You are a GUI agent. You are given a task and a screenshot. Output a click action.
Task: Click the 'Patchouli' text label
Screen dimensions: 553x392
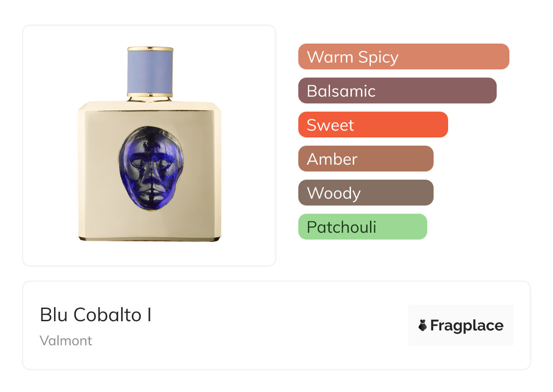[x=341, y=227]
